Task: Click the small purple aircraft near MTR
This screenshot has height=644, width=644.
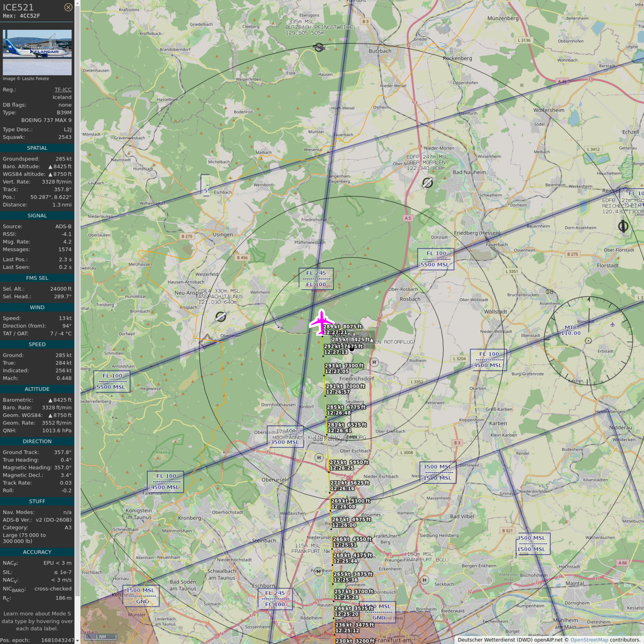Action: (x=612, y=325)
